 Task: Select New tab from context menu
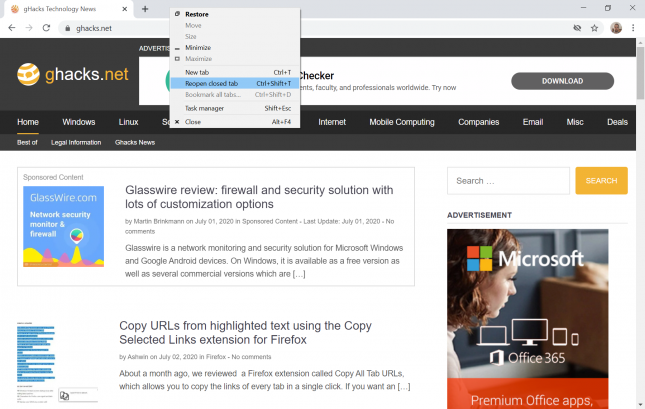(x=235, y=72)
